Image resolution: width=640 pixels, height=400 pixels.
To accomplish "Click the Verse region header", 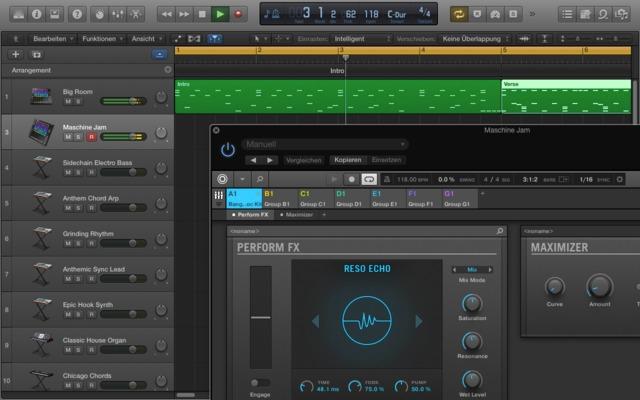I will coord(566,84).
